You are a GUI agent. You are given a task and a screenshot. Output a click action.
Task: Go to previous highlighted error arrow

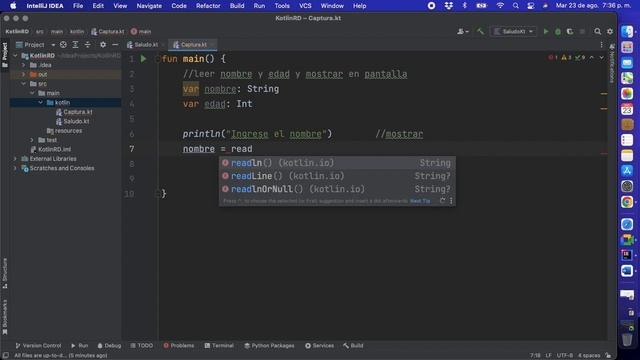pyautogui.click(x=591, y=58)
